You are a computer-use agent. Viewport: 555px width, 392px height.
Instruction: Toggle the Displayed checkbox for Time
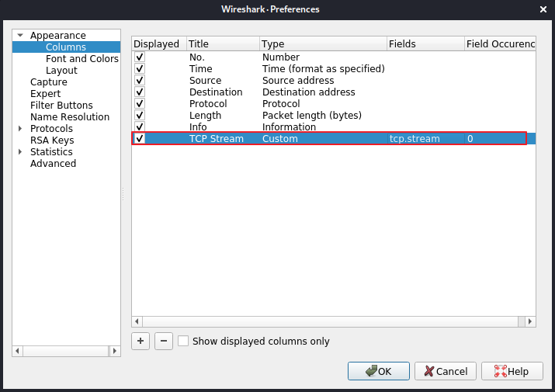[140, 68]
